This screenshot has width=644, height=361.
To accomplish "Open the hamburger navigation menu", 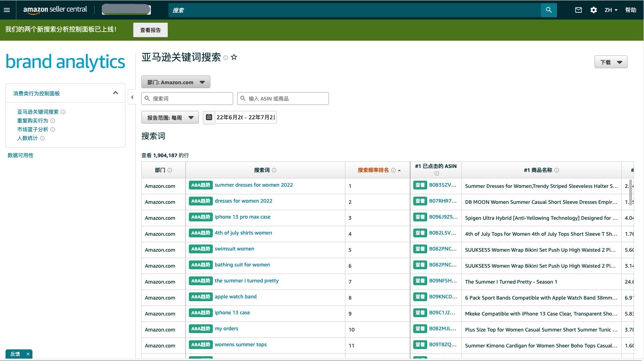I will (6, 10).
